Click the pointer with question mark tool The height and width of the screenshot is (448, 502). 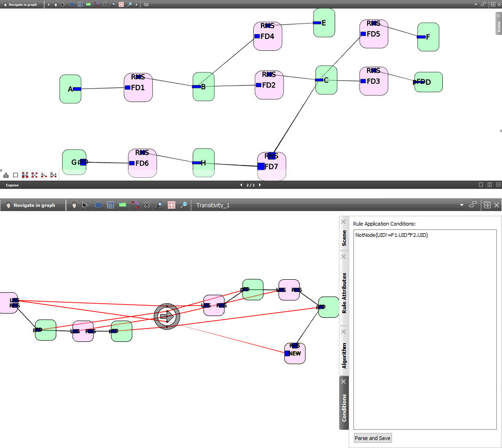86,205
